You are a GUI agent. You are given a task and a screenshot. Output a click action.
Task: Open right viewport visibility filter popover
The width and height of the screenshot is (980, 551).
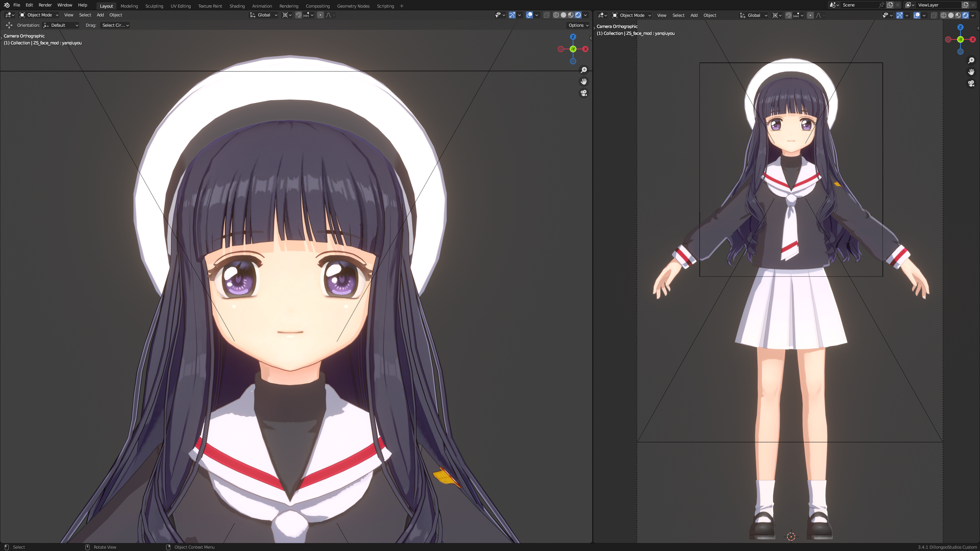tap(887, 15)
